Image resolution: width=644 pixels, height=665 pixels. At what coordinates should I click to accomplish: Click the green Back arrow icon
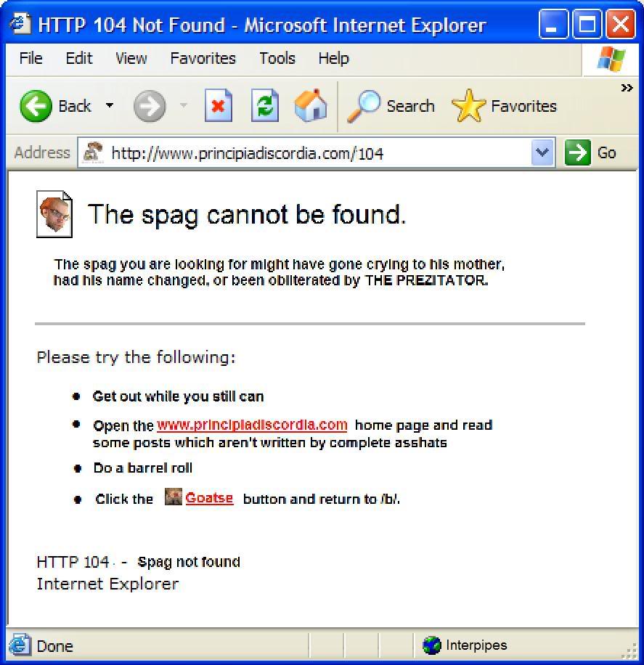[x=36, y=106]
